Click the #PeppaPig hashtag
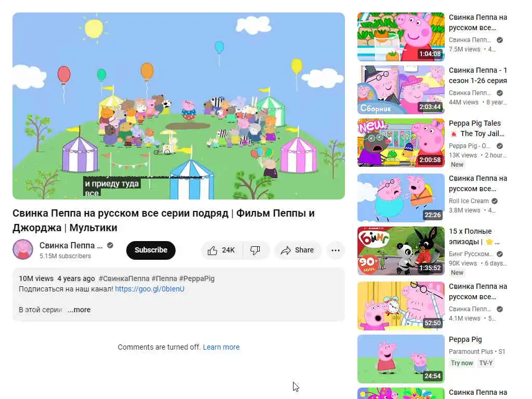 (x=197, y=278)
